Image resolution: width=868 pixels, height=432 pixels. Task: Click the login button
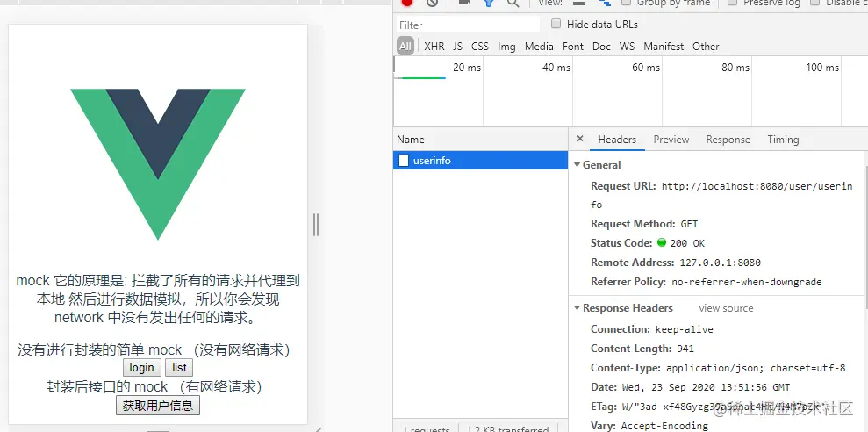coord(141,368)
